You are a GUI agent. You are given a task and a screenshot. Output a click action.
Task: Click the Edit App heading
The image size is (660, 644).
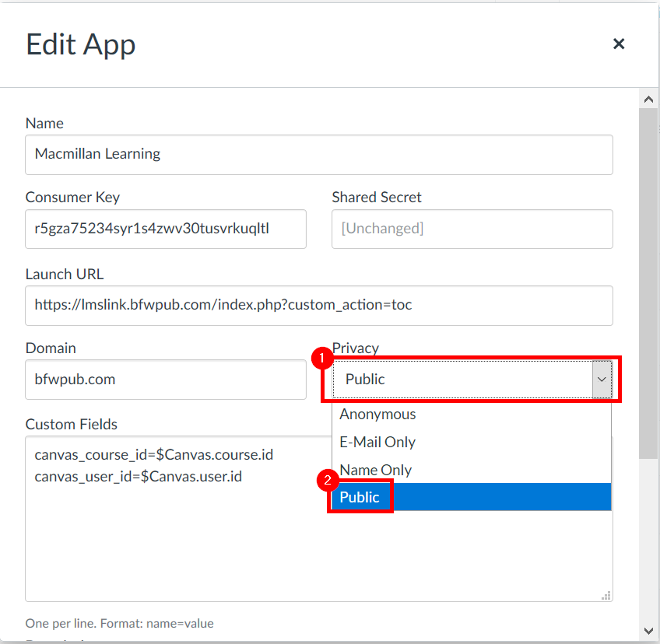point(81,44)
